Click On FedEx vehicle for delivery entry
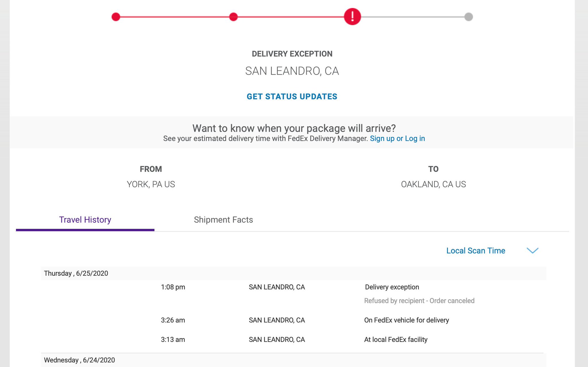Image resolution: width=588 pixels, height=367 pixels. 406,320
